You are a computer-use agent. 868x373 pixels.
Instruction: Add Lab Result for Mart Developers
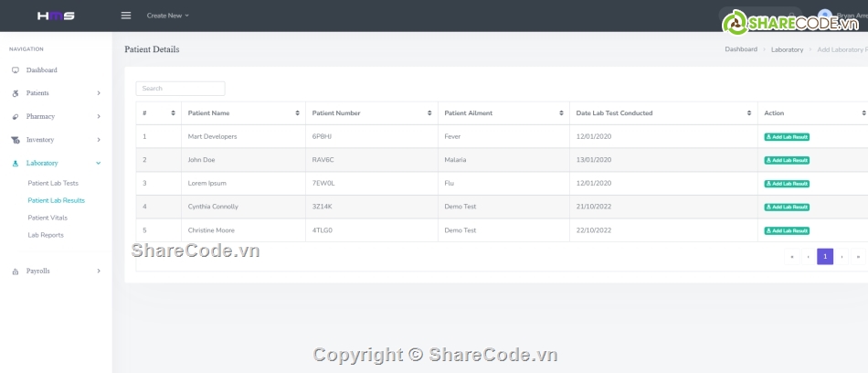pyautogui.click(x=787, y=137)
